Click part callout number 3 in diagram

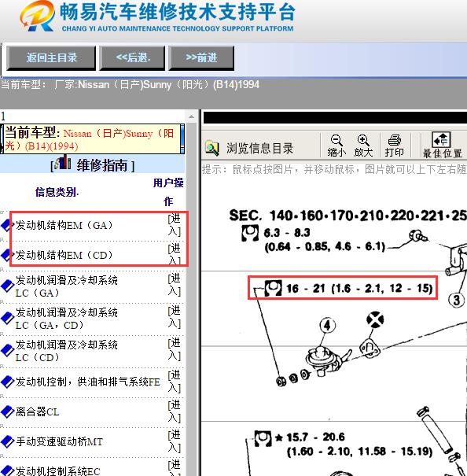457,300
